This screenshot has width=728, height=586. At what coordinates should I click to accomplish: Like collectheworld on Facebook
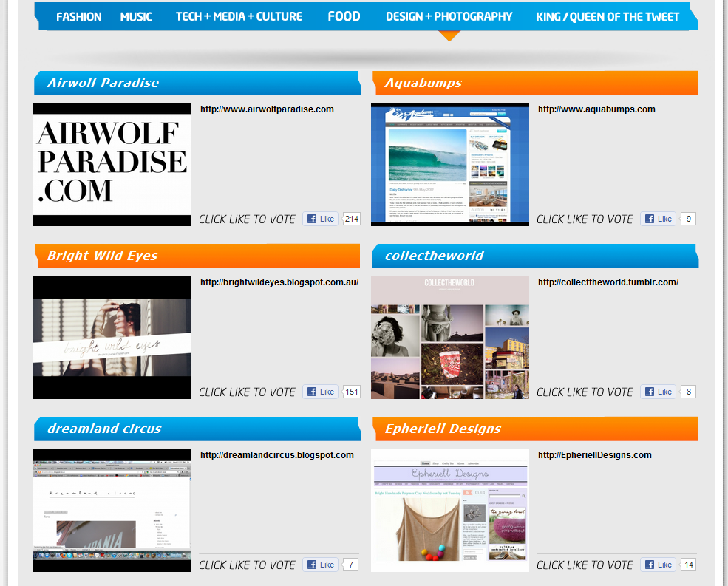tap(658, 392)
